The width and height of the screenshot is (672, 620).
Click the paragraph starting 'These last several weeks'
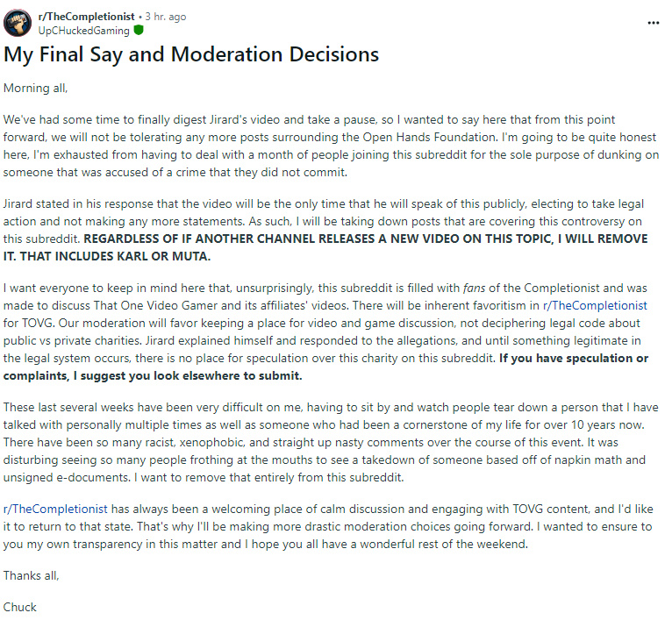click(331, 442)
